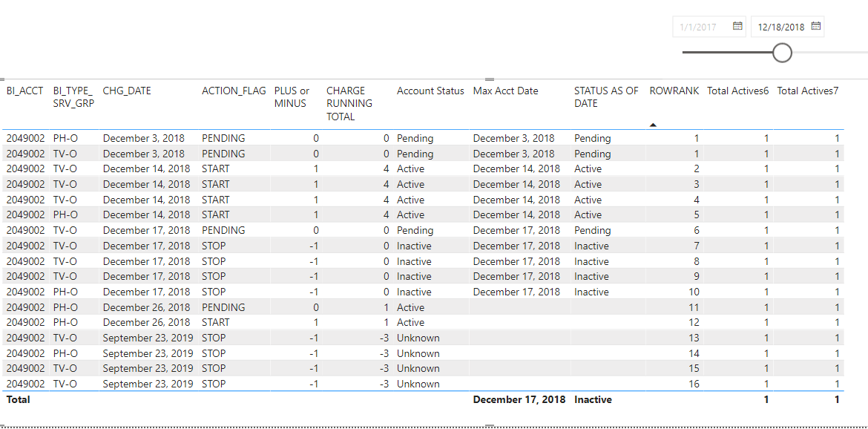Sort by PLUS or MINUS column header
Image resolution: width=868 pixels, height=429 pixels.
click(x=292, y=96)
